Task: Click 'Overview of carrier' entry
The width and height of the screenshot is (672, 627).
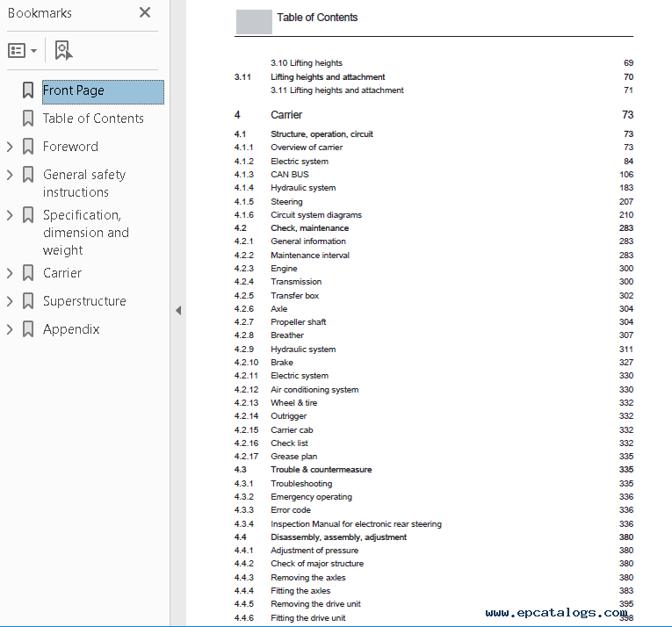Action: coord(307,147)
